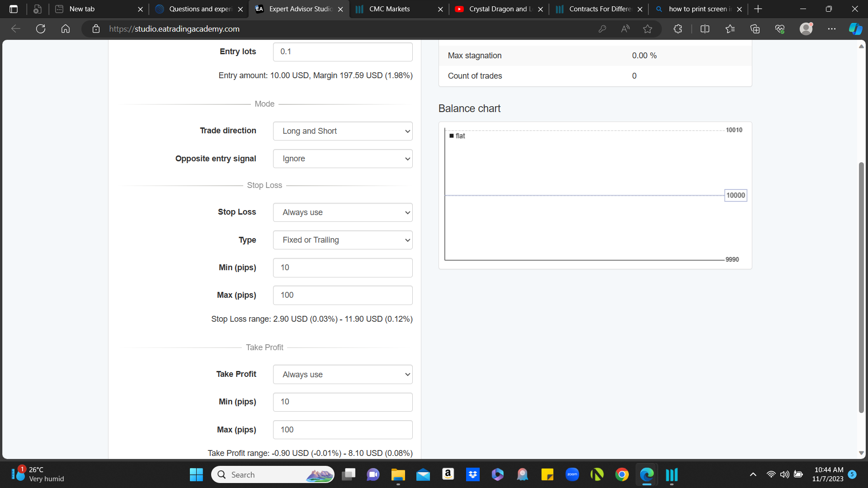The height and width of the screenshot is (488, 868).
Task: Open the weather widget 26°C
Action: [x=37, y=474]
